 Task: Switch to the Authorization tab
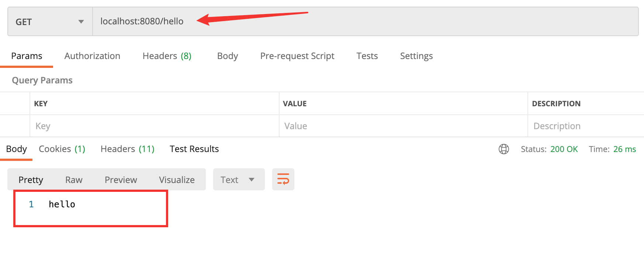click(92, 56)
